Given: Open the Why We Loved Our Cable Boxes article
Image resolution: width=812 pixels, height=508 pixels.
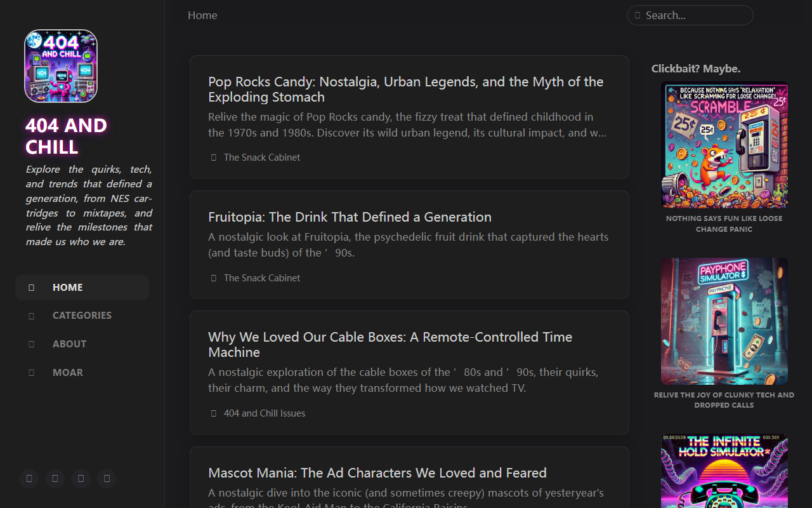Looking at the screenshot, I should (390, 345).
